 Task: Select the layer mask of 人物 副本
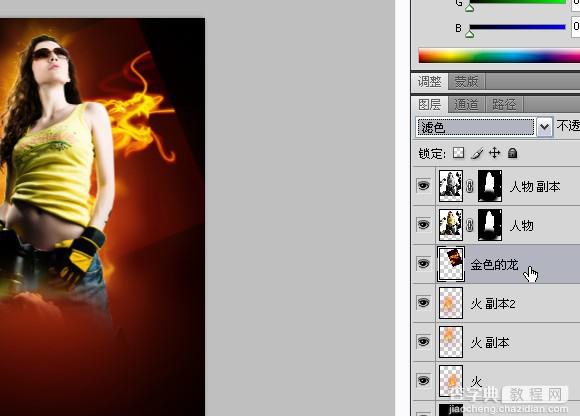point(490,186)
